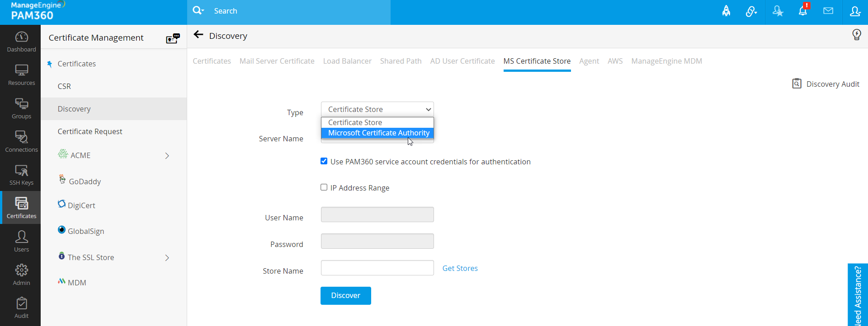Click the notifications bell icon
Image resolution: width=868 pixels, height=326 pixels.
click(x=803, y=11)
